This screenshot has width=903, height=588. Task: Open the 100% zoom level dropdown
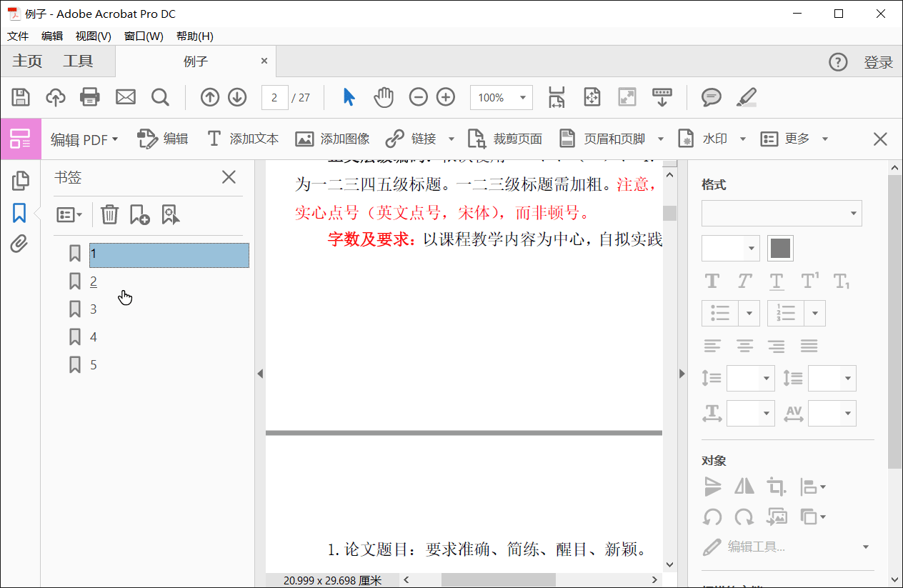pos(523,98)
